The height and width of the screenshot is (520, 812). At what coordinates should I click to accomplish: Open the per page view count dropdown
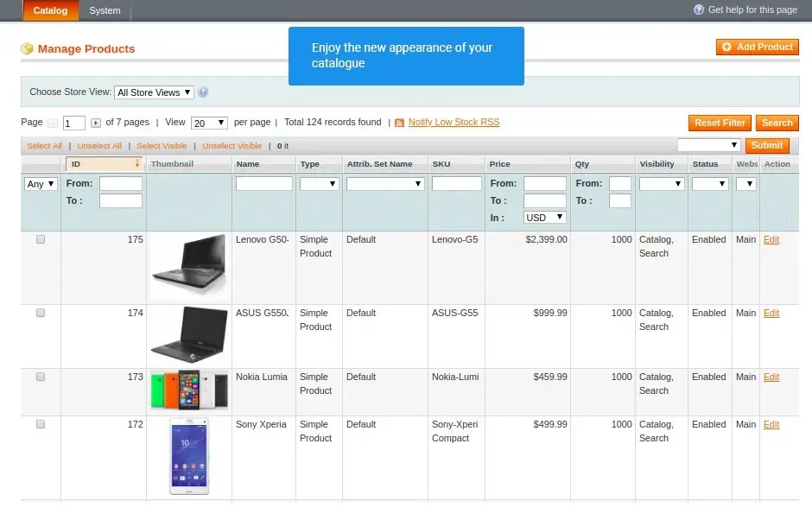209,123
